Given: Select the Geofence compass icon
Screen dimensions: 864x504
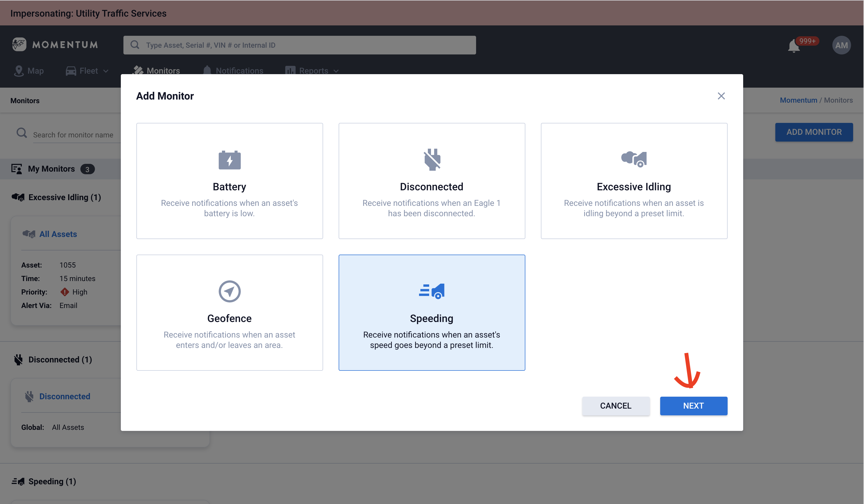Looking at the screenshot, I should click(x=229, y=291).
